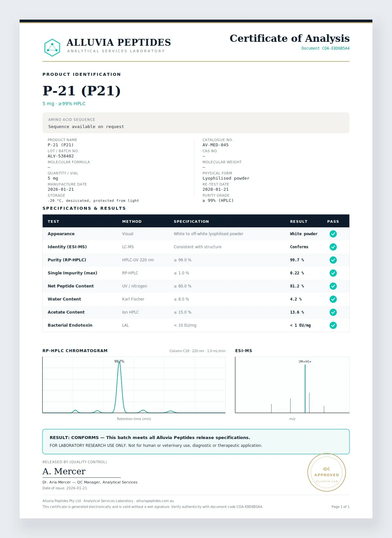Click the 99.7% peak label on chromatogram

(119, 362)
